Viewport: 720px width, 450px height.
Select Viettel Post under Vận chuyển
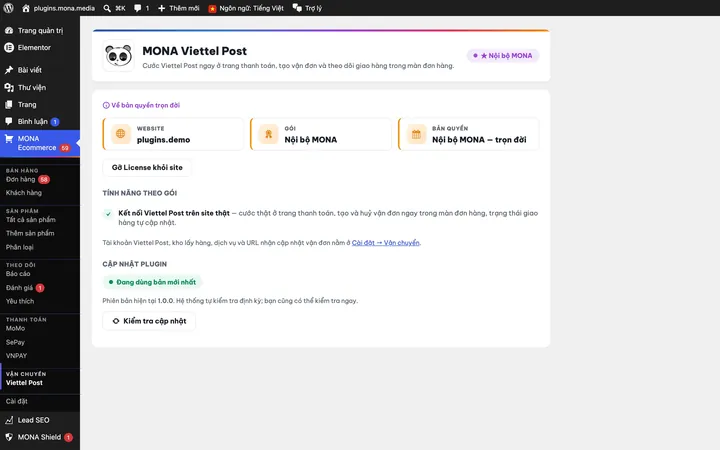click(x=24, y=382)
